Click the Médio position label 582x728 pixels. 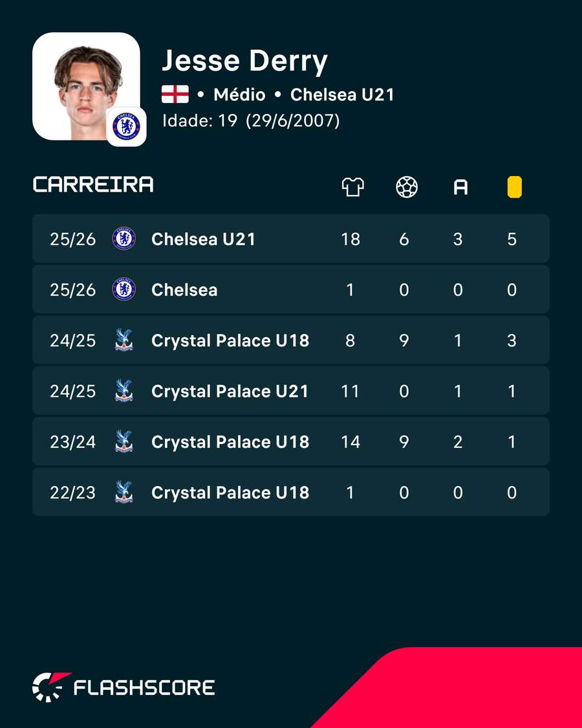(x=239, y=94)
